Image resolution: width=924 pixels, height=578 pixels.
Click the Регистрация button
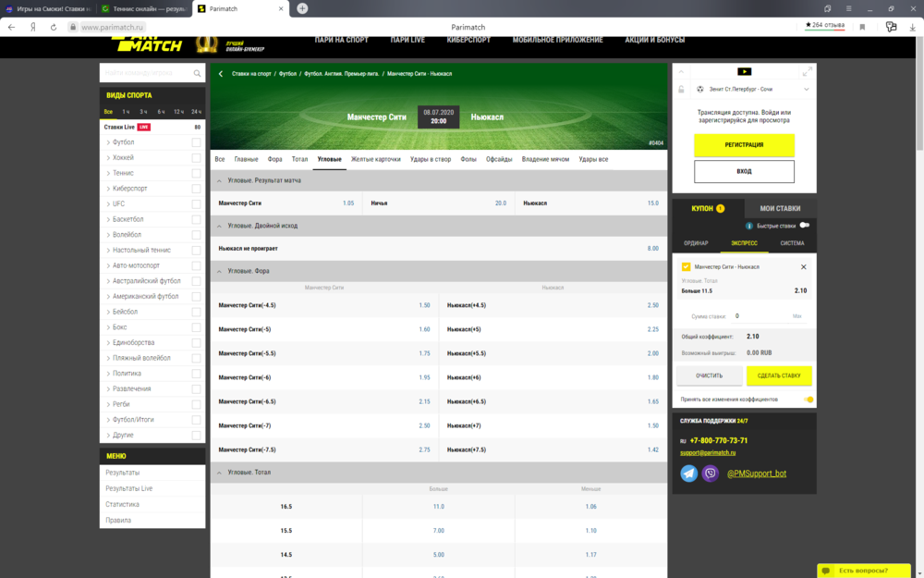coord(744,145)
